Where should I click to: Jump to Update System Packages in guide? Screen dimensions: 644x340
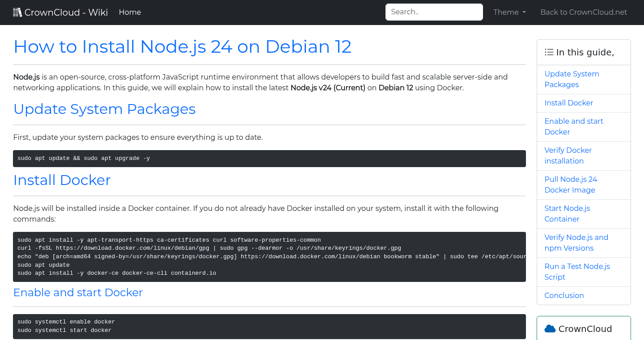(571, 79)
